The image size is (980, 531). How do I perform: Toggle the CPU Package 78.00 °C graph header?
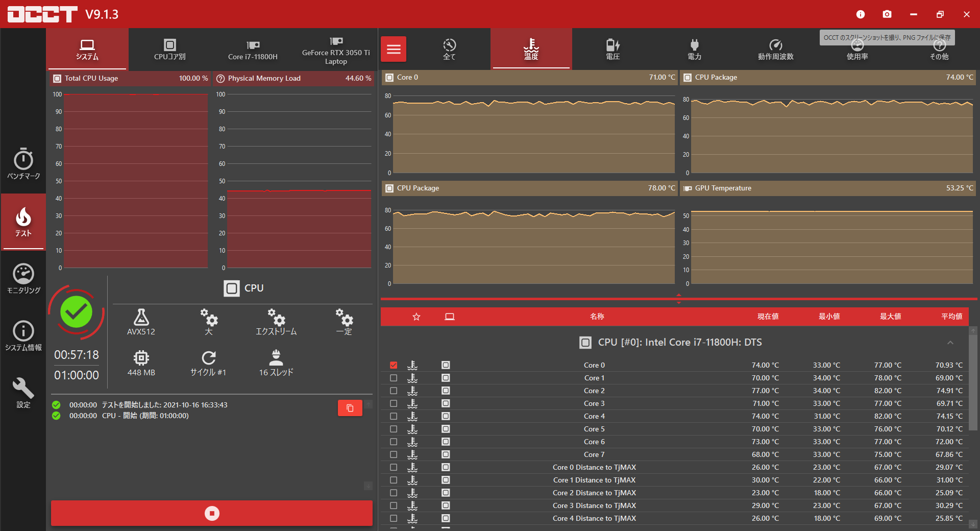(530, 188)
